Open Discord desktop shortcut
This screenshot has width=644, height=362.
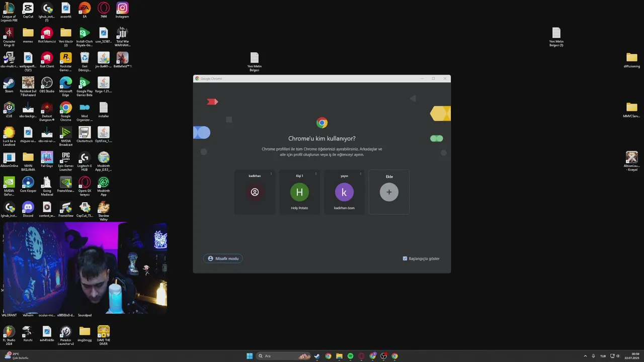coord(28,209)
